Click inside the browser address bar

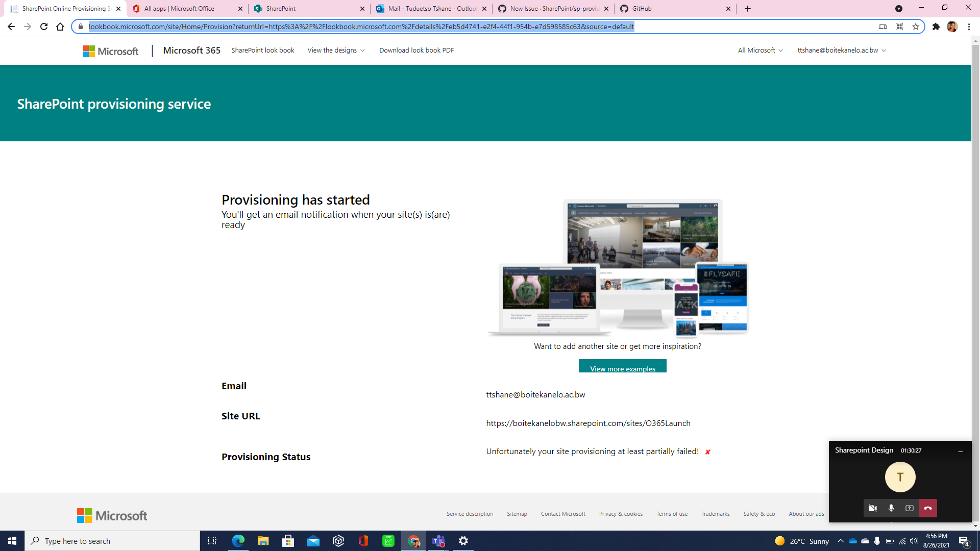[357, 27]
